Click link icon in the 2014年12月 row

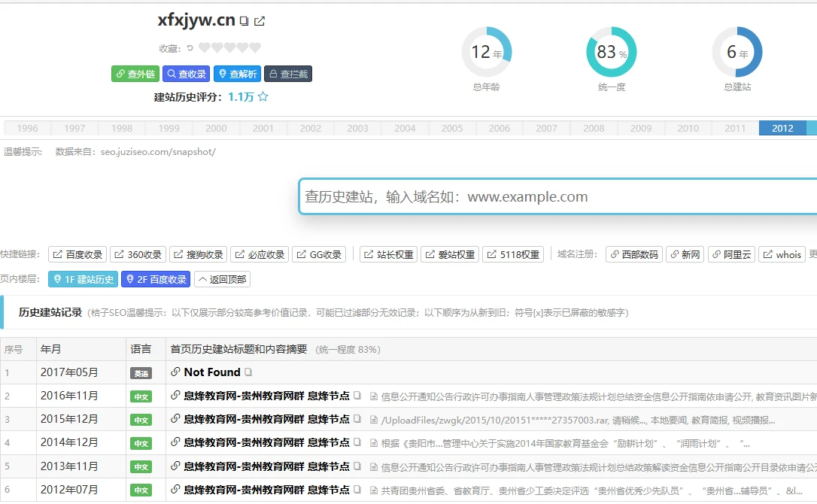coord(175,443)
